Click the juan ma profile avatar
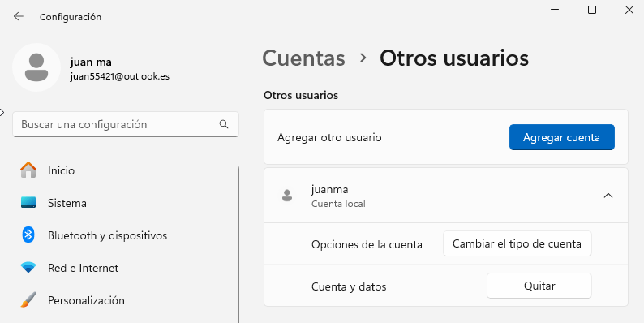 tap(36, 67)
